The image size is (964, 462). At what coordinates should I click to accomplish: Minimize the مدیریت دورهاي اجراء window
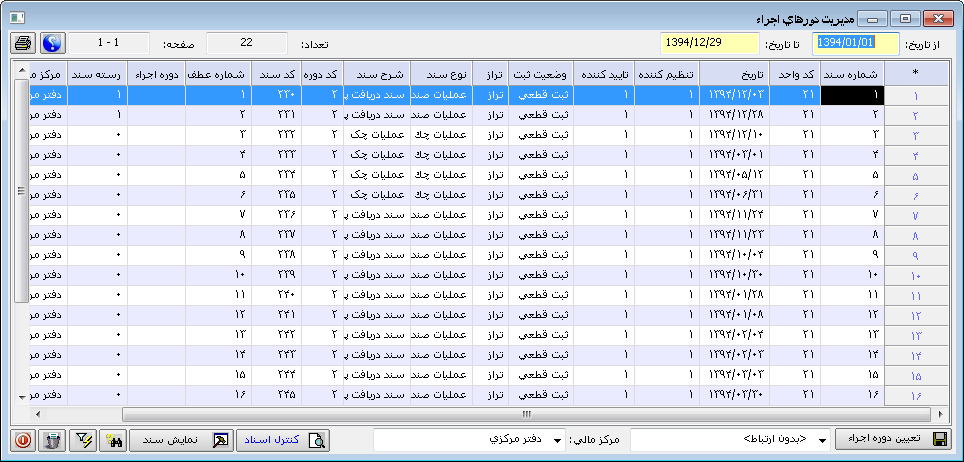pyautogui.click(x=872, y=18)
